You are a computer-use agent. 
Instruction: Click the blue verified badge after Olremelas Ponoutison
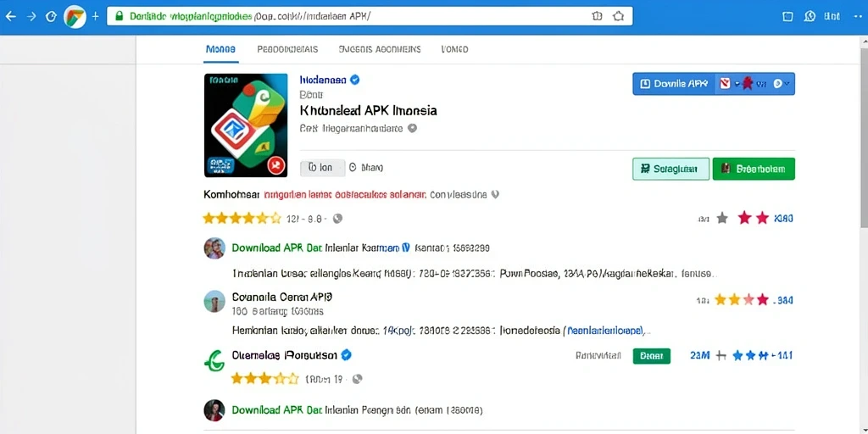pos(347,355)
